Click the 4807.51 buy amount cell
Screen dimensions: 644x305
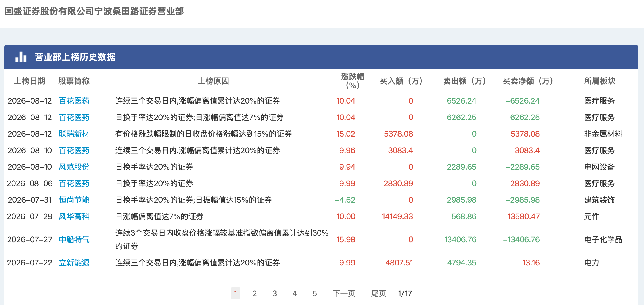tap(399, 263)
